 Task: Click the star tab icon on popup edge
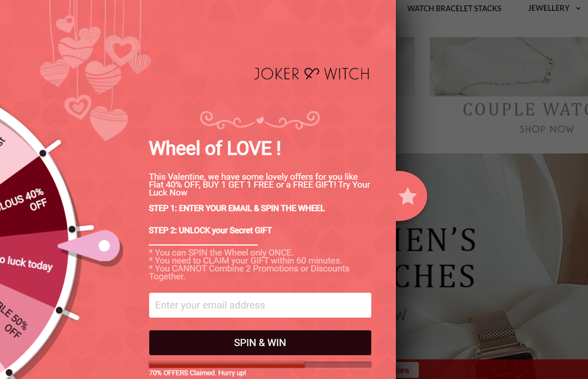click(408, 196)
